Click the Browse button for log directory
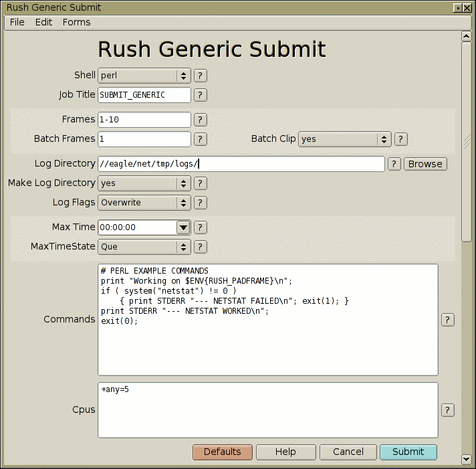Screen dimensions: 476x469 (x=425, y=164)
